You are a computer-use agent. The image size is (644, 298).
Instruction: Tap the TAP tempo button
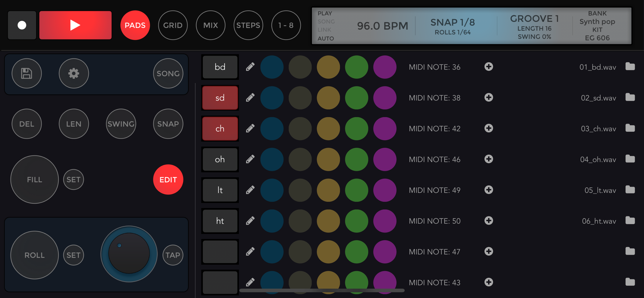(x=173, y=255)
